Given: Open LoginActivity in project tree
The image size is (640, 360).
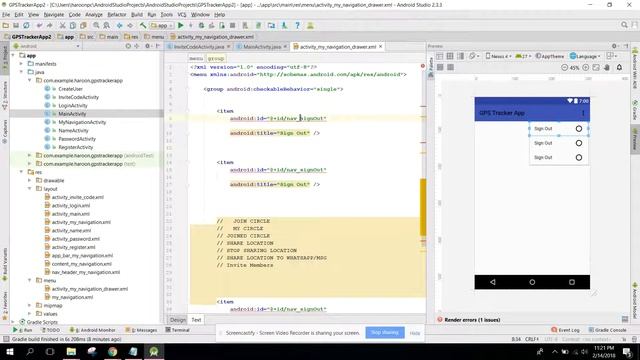Looking at the screenshot, I should pos(73,105).
